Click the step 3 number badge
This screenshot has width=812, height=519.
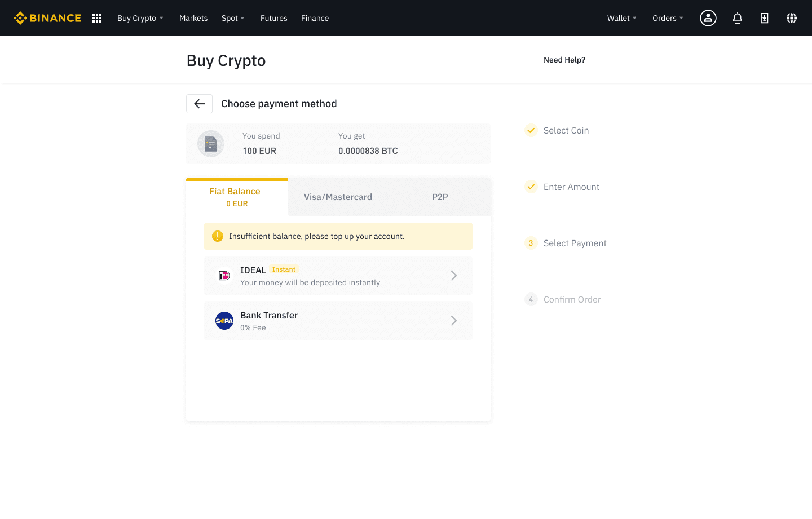pos(531,243)
